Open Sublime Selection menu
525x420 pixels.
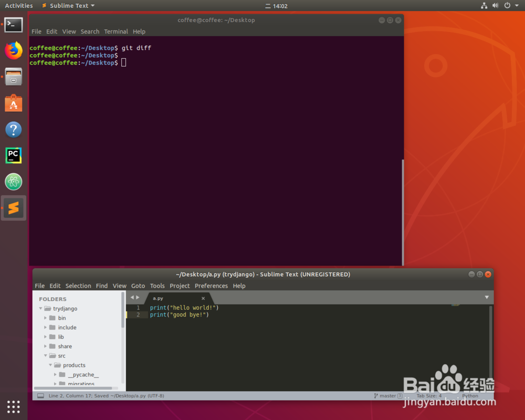(78, 286)
